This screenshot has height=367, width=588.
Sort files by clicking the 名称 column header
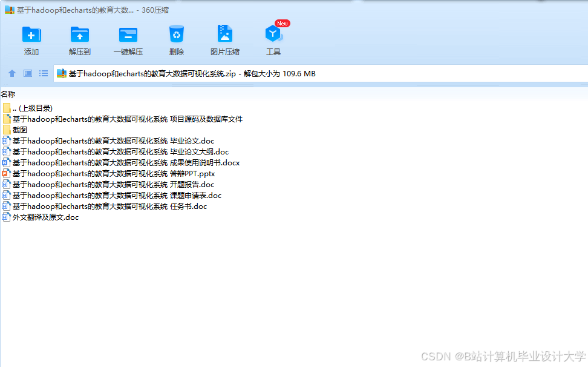click(8, 94)
